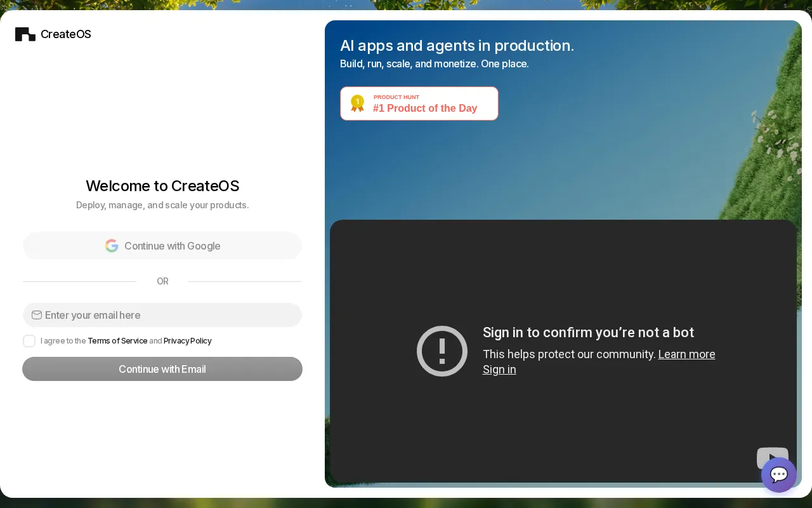Click the OR divider label
Image resolution: width=812 pixels, height=508 pixels.
[162, 281]
